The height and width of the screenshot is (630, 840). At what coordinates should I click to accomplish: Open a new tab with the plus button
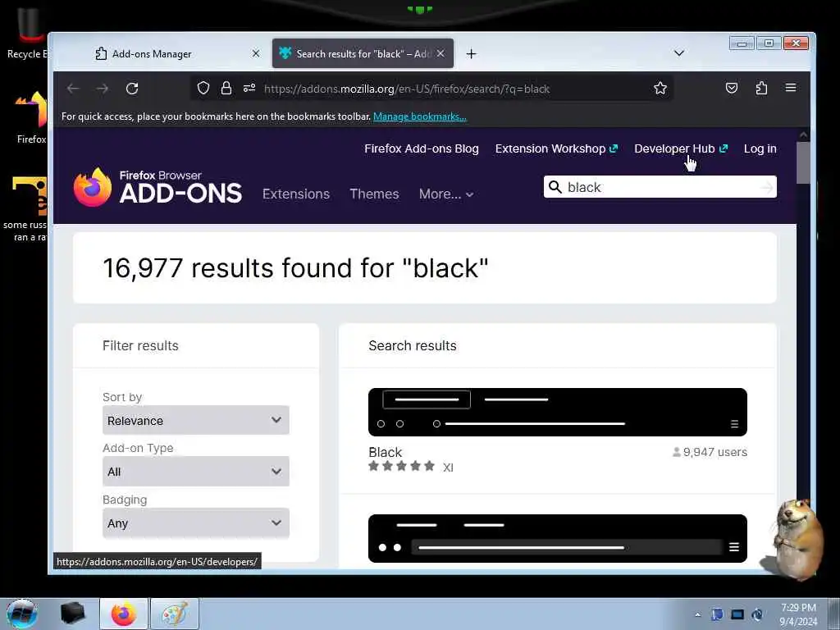click(x=471, y=53)
